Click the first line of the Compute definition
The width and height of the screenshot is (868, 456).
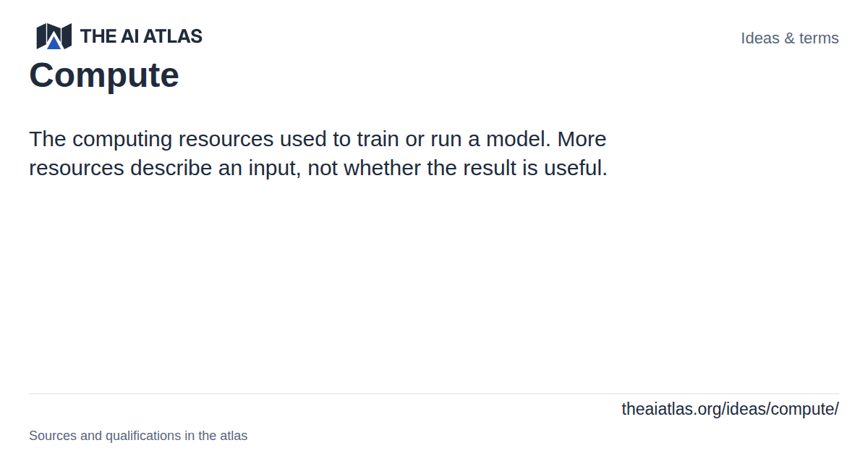point(318,139)
